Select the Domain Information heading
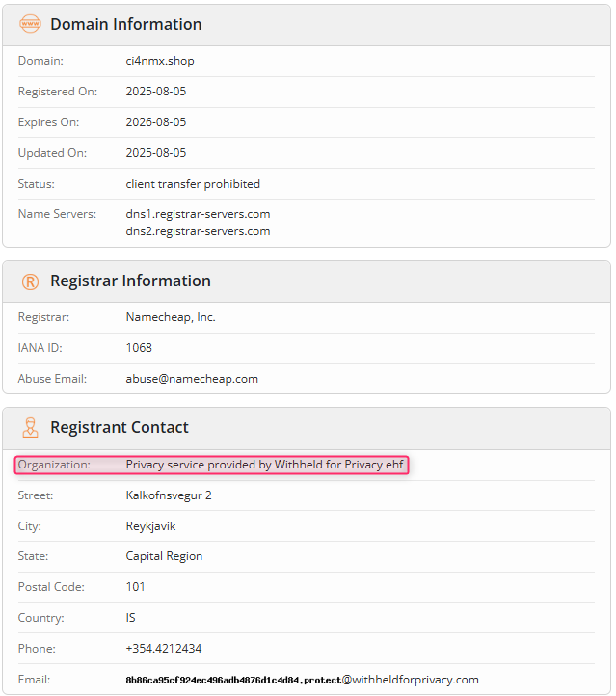 (x=126, y=24)
